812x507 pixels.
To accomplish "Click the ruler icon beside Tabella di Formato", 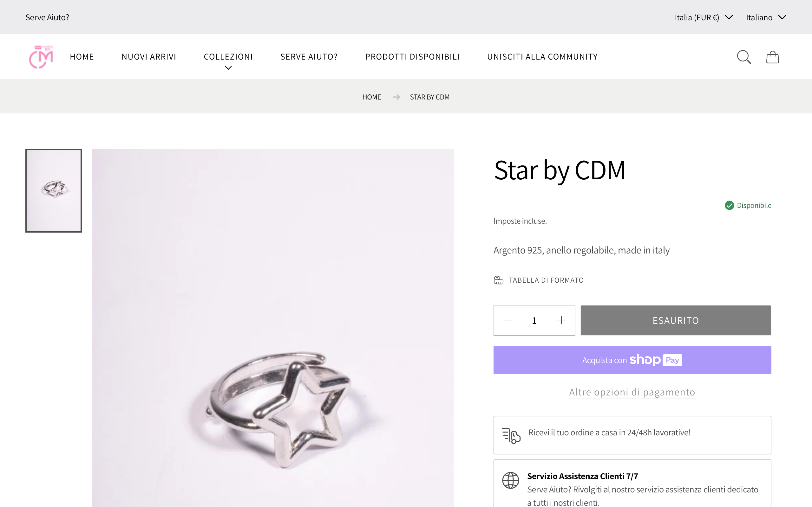I will 499,280.
